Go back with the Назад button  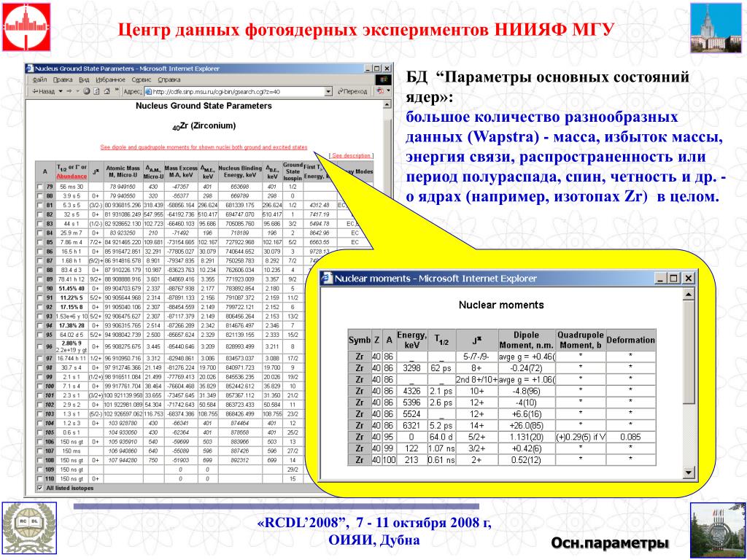[x=44, y=91]
